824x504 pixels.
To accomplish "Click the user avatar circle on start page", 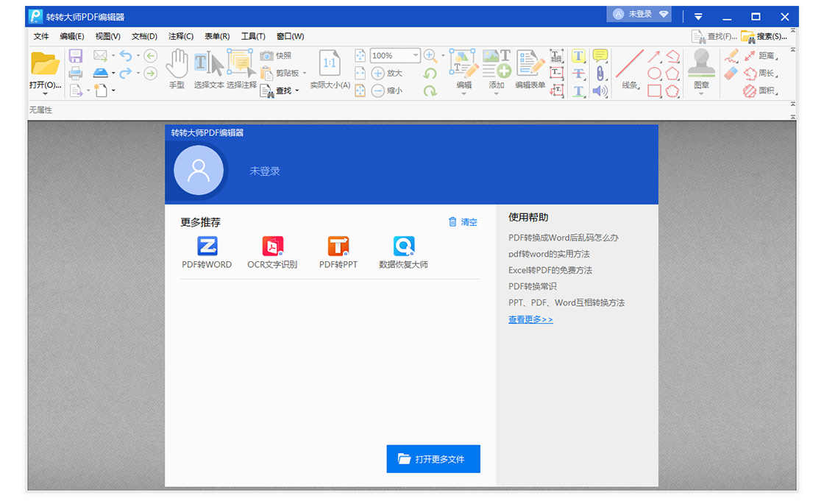I will [x=199, y=170].
